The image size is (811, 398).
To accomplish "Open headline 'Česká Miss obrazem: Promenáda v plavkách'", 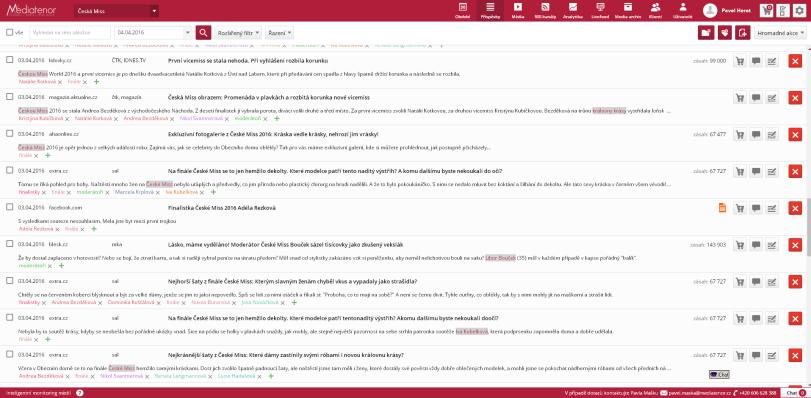I will tap(268, 97).
